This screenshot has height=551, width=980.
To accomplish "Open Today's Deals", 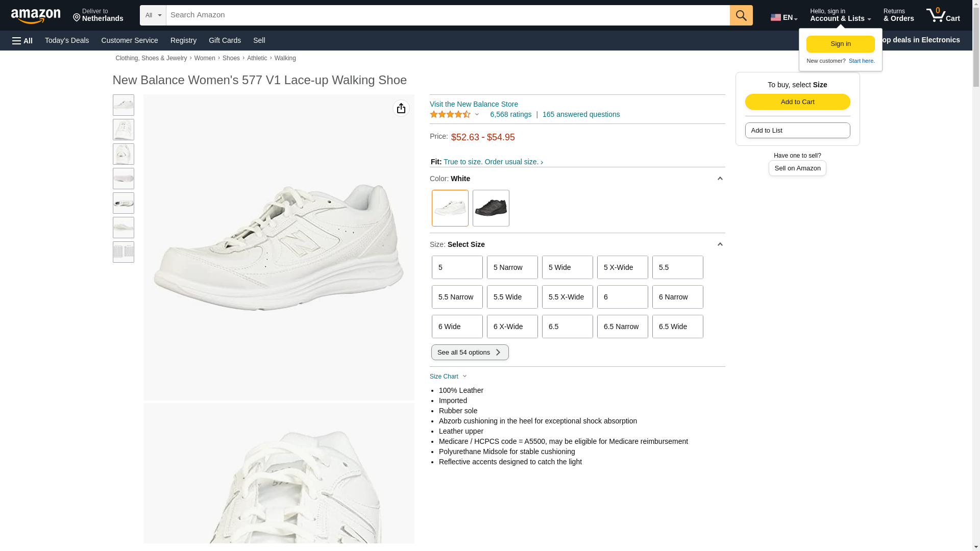I will (67, 40).
